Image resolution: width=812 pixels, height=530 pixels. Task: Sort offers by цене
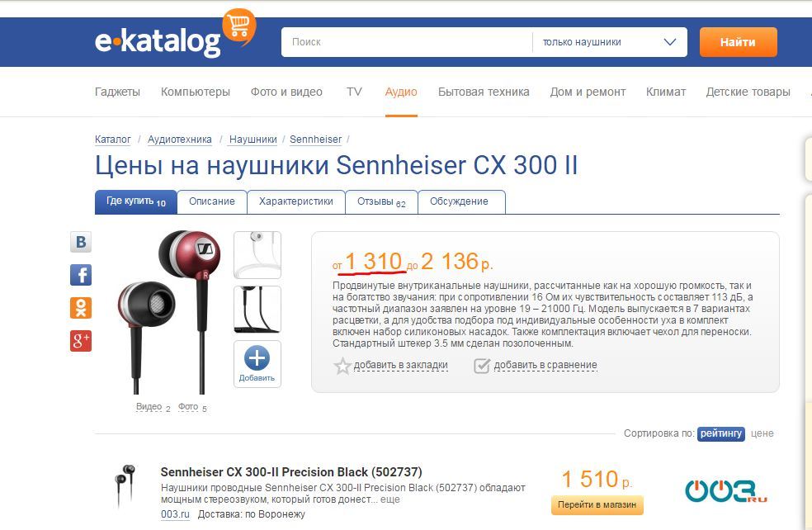[x=762, y=433]
